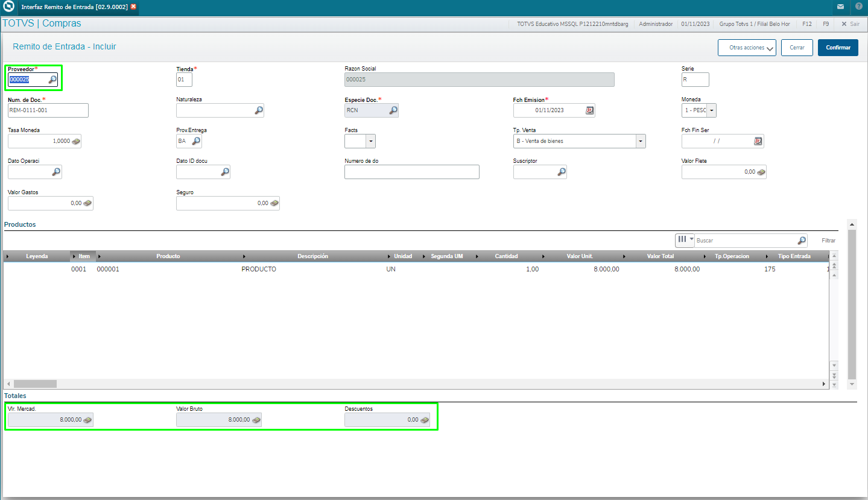Click the Filtrar link
The image size is (868, 500).
coord(829,241)
